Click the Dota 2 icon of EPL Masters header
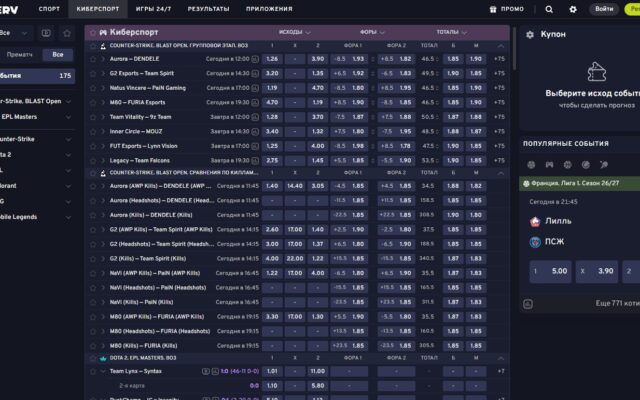Image resolution: width=640 pixels, height=400 pixels. coord(103,358)
